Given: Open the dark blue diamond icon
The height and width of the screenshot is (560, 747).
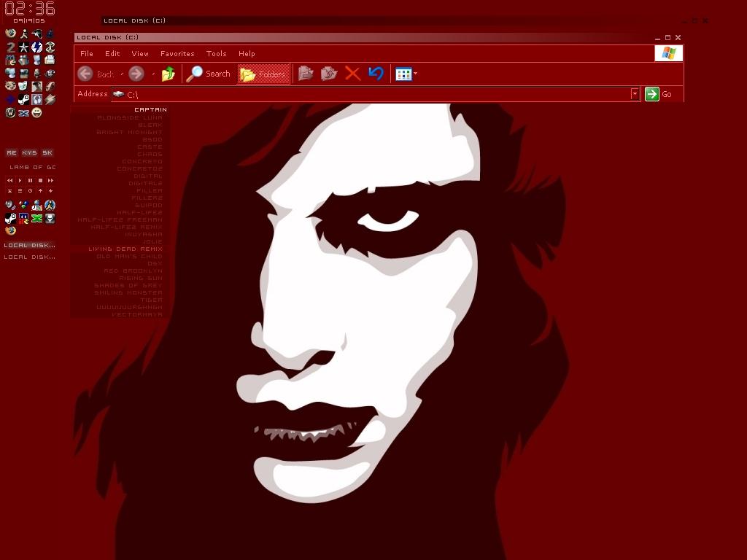Looking at the screenshot, I should tap(10, 99).
